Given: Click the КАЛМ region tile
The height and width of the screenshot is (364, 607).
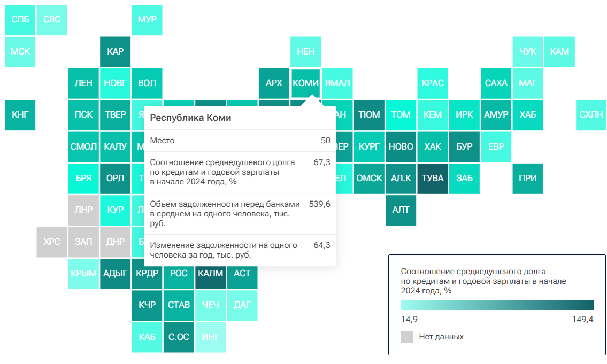Looking at the screenshot, I should click(211, 274).
